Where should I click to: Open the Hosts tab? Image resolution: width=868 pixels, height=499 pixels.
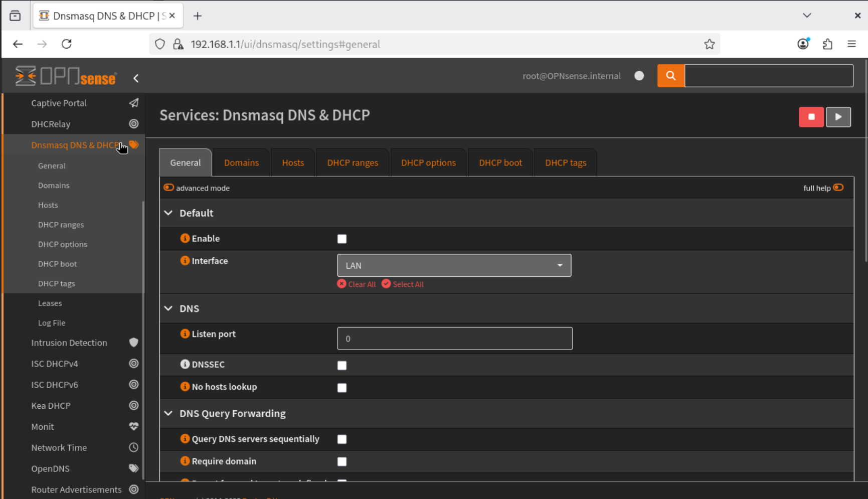(293, 163)
